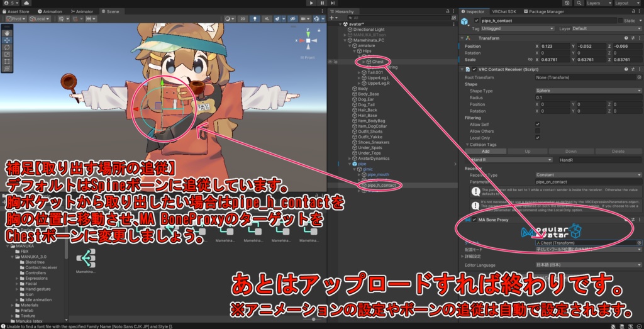The height and width of the screenshot is (329, 644).
Task: Open snap increment settings icon
Action: point(91,19)
